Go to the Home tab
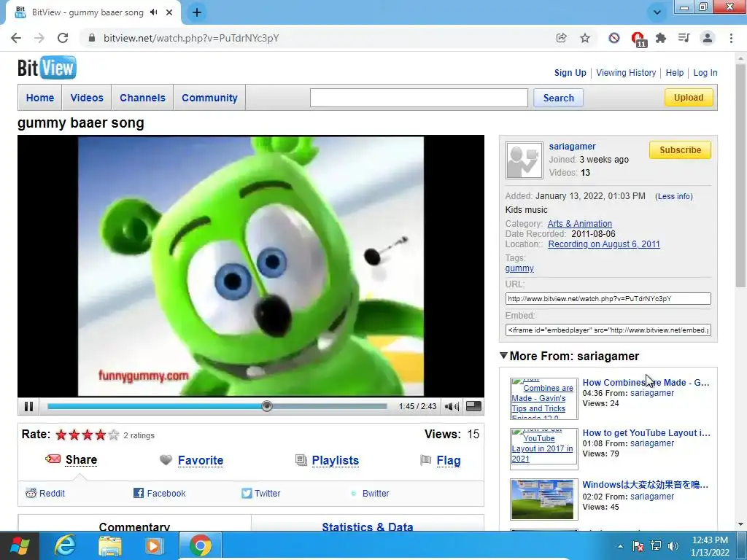Image resolution: width=747 pixels, height=560 pixels. [40, 98]
